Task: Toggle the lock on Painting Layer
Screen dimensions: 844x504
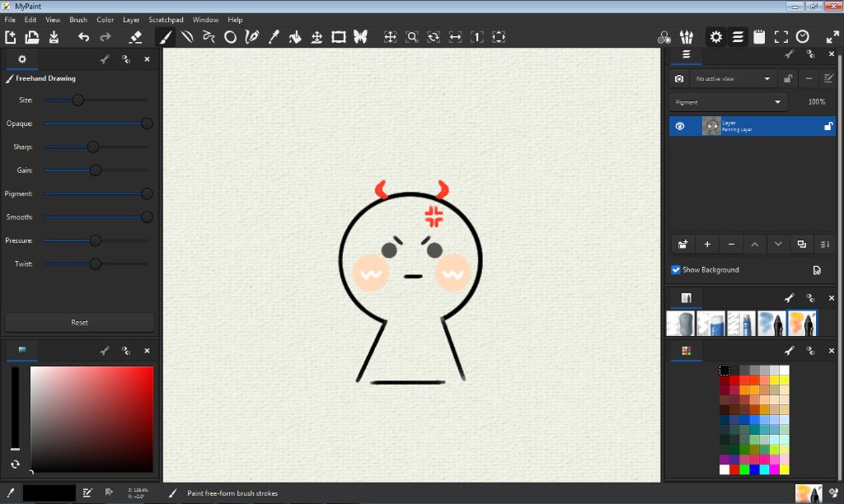Action: click(x=828, y=126)
